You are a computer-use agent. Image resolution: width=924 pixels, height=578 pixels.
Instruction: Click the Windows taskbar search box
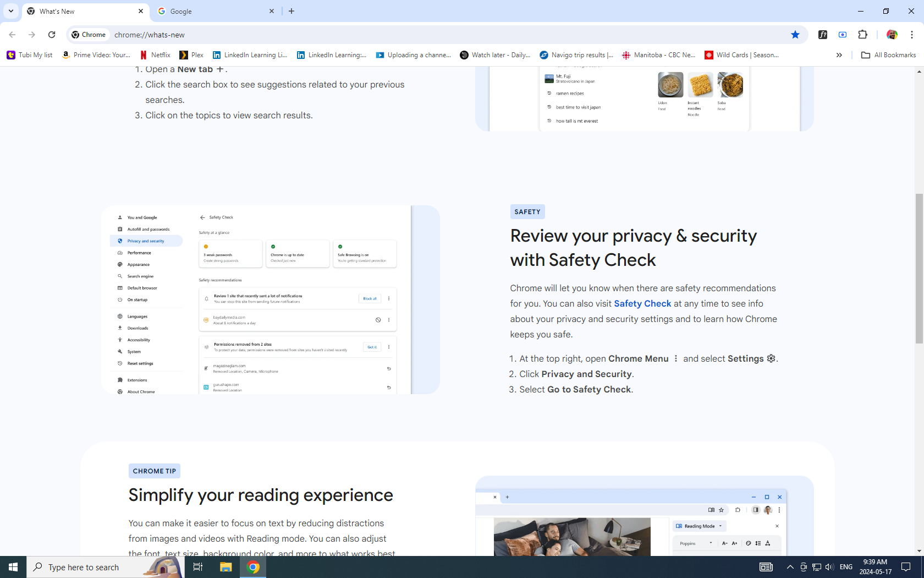(x=105, y=567)
